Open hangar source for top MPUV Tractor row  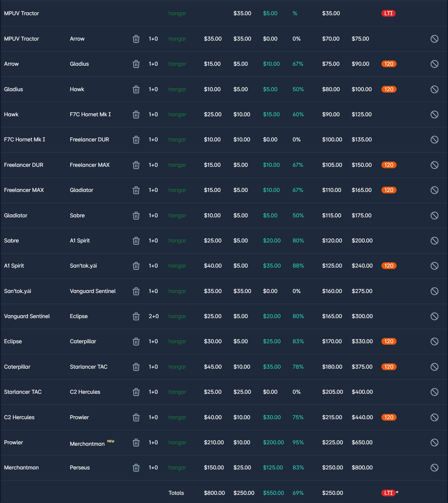177,13
